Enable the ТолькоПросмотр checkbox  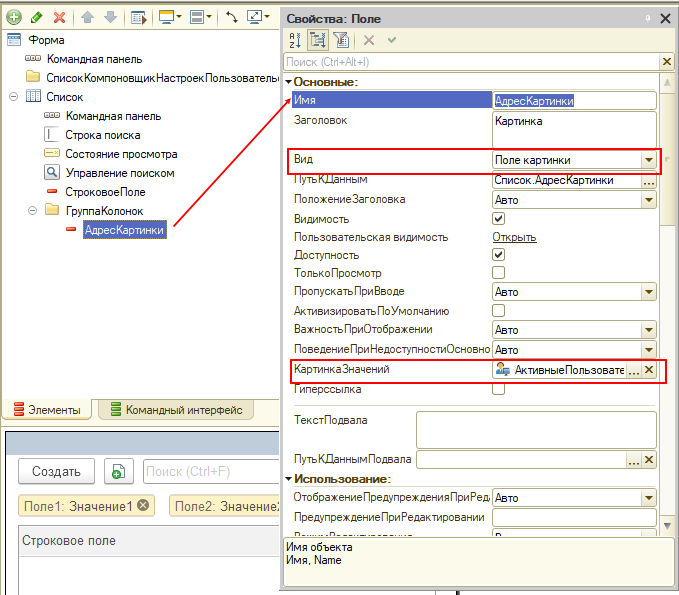click(x=498, y=273)
